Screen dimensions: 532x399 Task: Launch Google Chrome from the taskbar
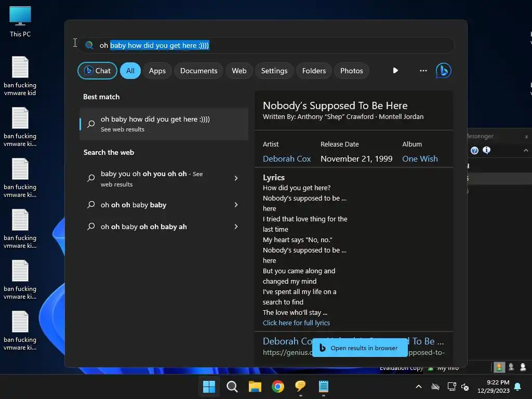tap(278, 387)
